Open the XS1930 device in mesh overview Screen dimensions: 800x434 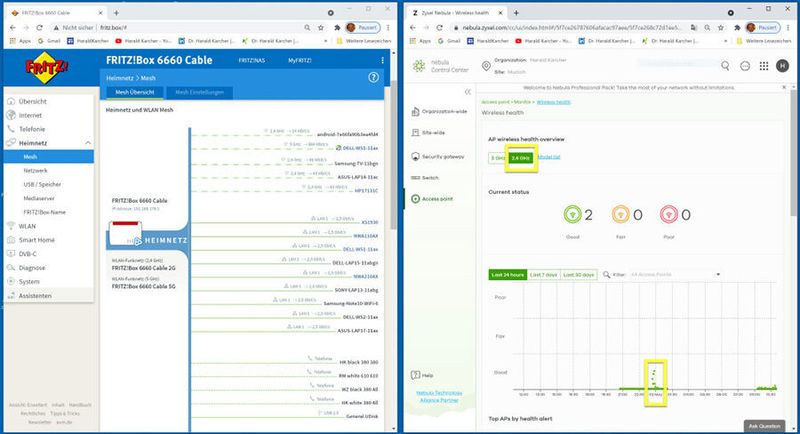(369, 222)
